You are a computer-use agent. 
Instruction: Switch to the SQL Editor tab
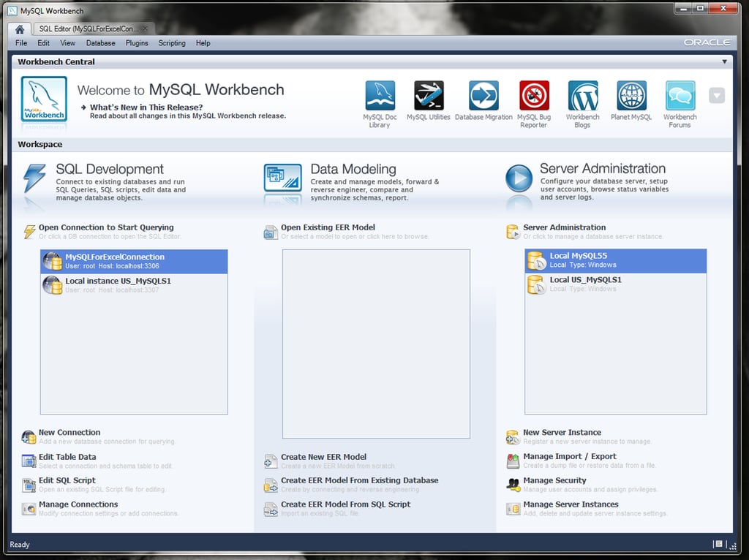(89, 29)
